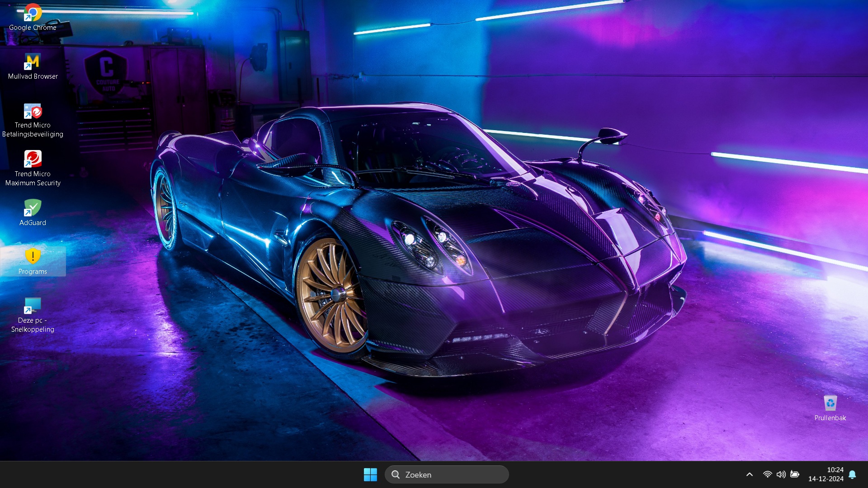This screenshot has width=868, height=488.
Task: Select the Prullenbak recycle bin
Action: tap(830, 403)
